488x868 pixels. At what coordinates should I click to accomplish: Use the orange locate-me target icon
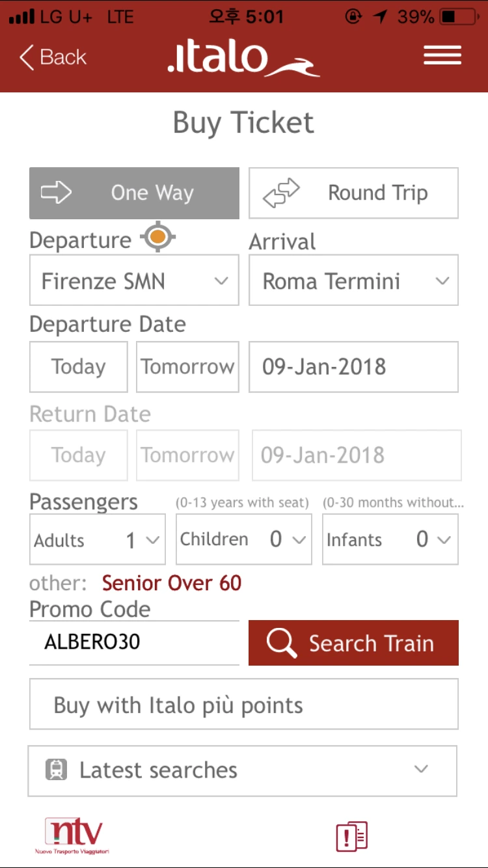tap(157, 237)
